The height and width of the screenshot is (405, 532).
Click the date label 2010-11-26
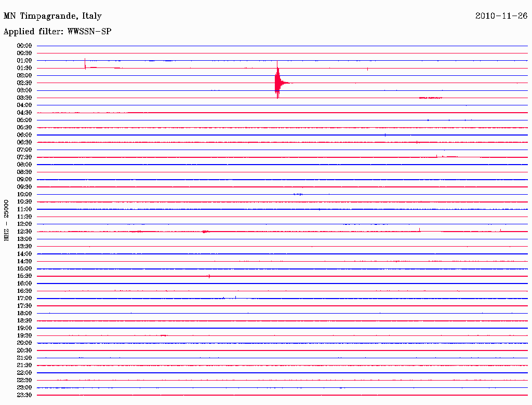501,16
